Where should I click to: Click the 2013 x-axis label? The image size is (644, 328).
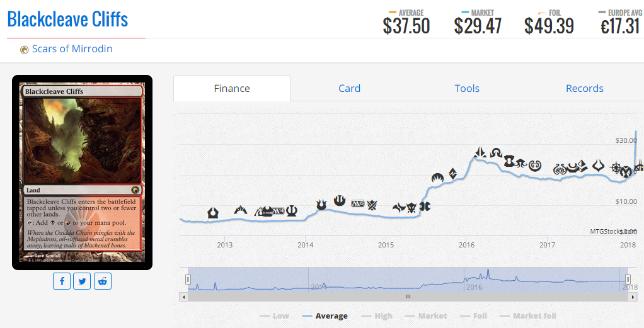tap(225, 245)
